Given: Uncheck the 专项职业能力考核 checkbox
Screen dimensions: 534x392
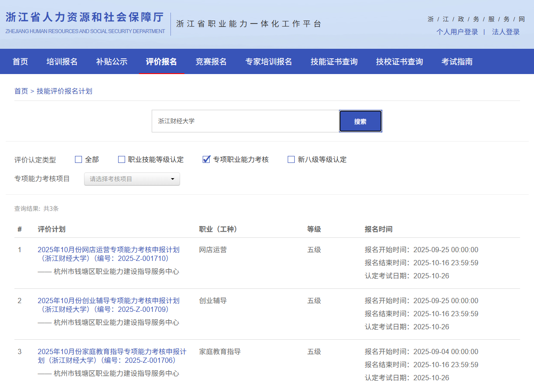Looking at the screenshot, I should [207, 159].
